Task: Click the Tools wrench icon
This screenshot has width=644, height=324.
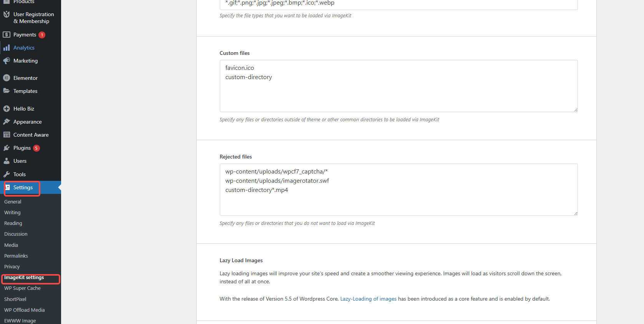Action: point(7,174)
